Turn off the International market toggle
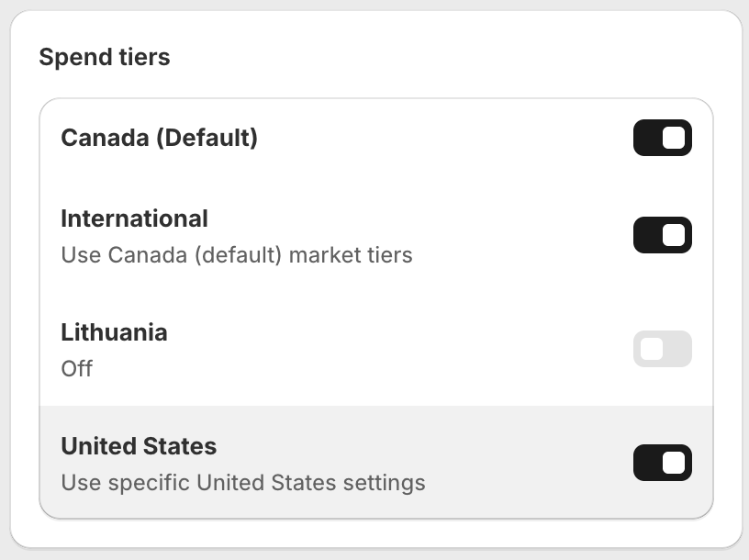 pyautogui.click(x=662, y=236)
